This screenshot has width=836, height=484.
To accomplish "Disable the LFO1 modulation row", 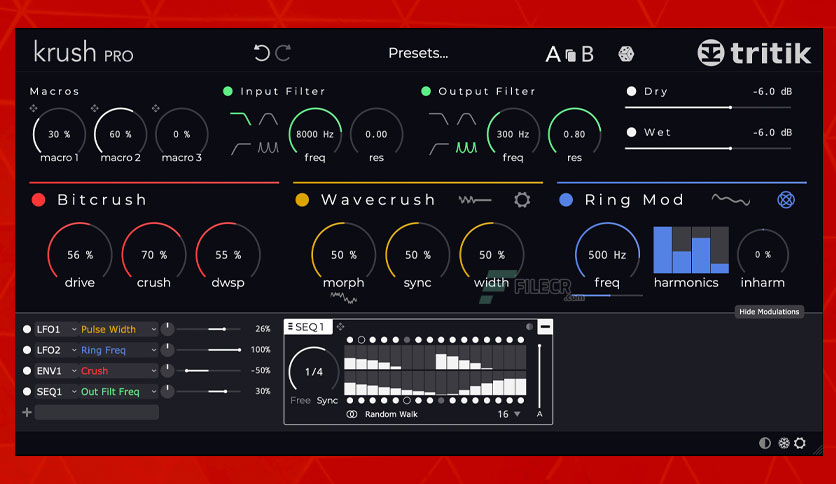I will pos(27,329).
